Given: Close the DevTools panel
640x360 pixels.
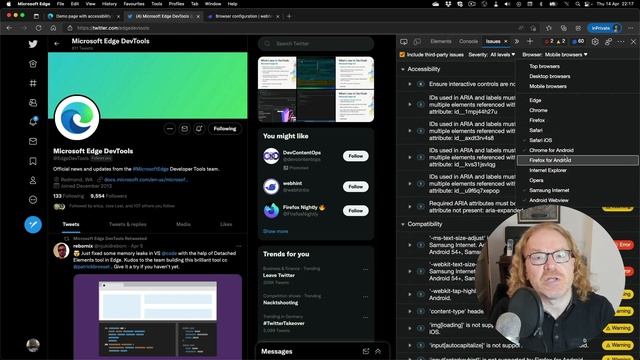Looking at the screenshot, I should point(633,42).
